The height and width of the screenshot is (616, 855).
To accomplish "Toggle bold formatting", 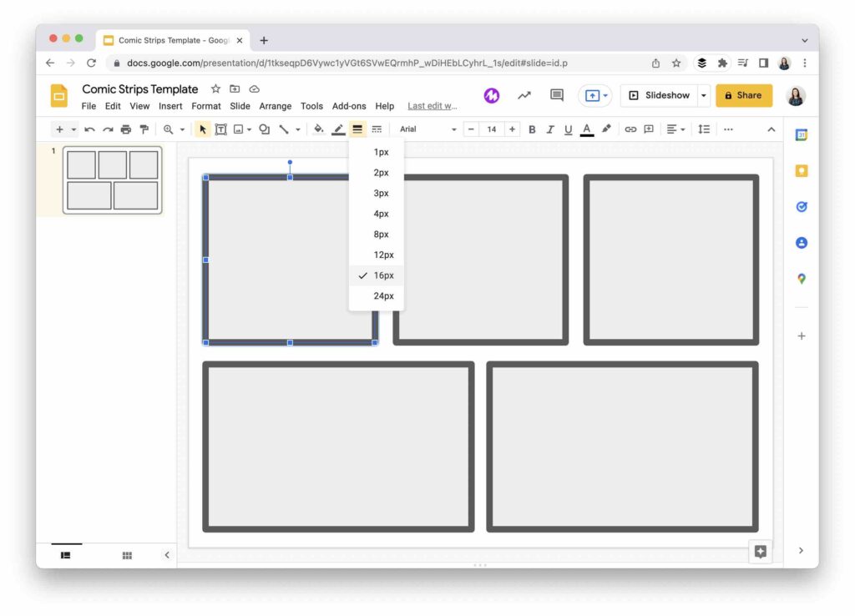I will (x=532, y=129).
